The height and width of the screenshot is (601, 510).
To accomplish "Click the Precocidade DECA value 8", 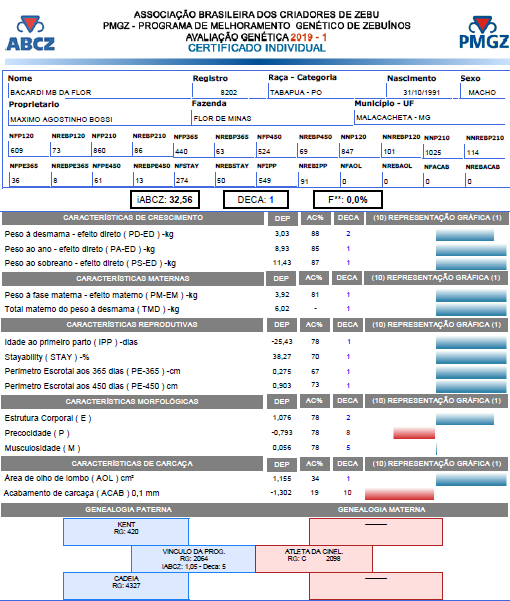I will (x=348, y=432).
